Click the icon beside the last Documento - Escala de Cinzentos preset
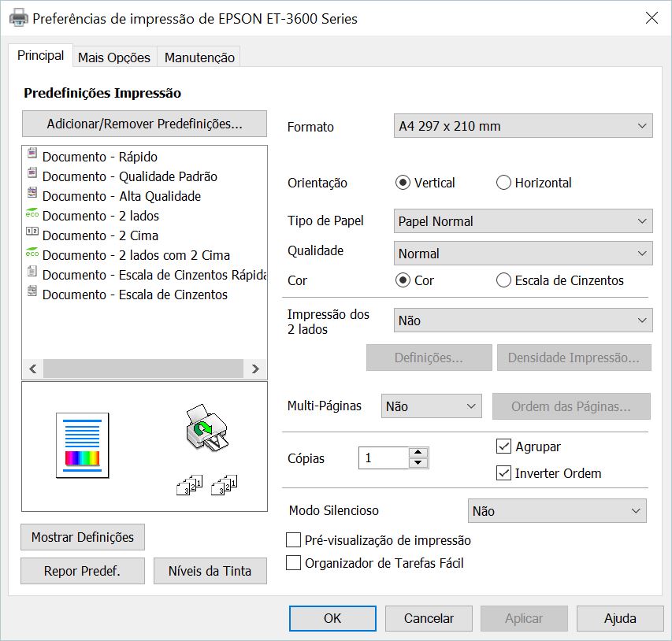Screen dimensions: 672x641 (32, 291)
